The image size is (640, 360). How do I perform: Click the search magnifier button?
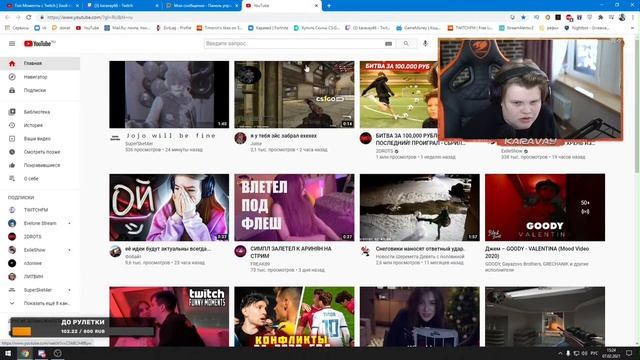tap(406, 44)
